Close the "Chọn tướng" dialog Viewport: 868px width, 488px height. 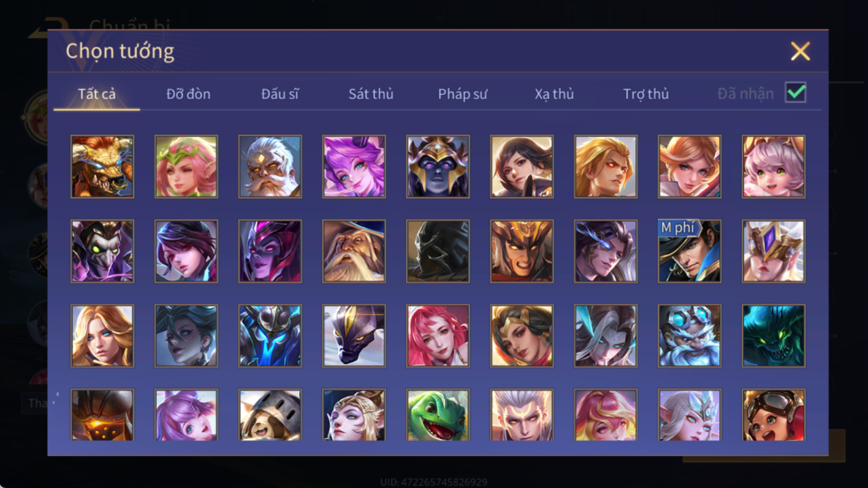coord(800,52)
